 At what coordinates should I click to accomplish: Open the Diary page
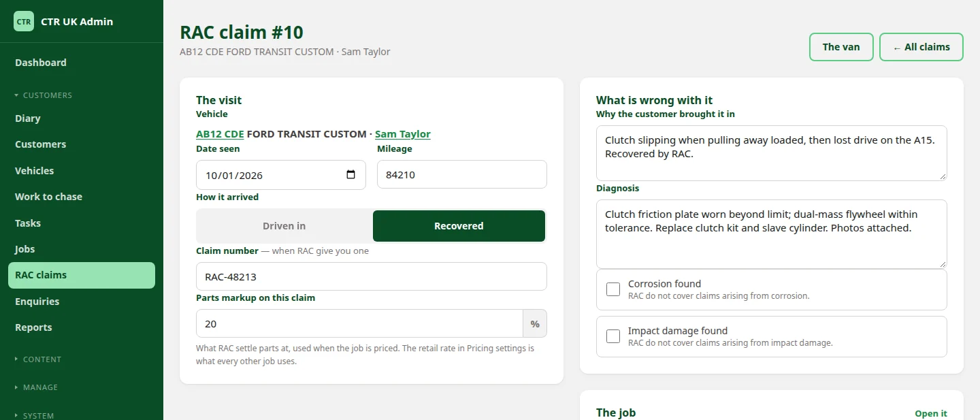[82, 118]
